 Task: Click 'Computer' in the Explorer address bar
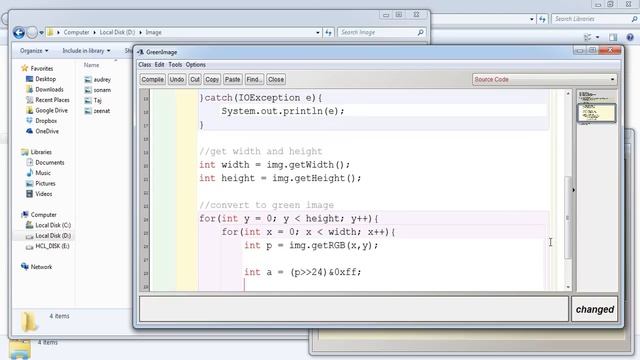[76, 32]
